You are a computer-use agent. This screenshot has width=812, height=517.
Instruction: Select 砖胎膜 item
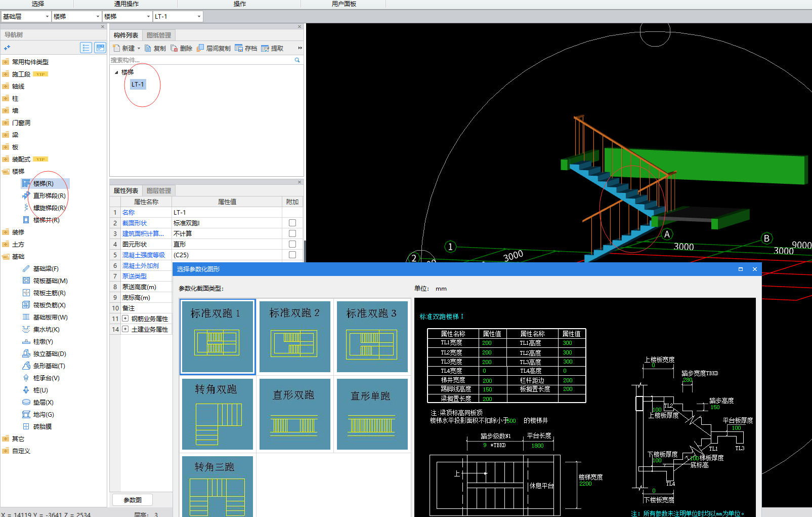point(42,426)
